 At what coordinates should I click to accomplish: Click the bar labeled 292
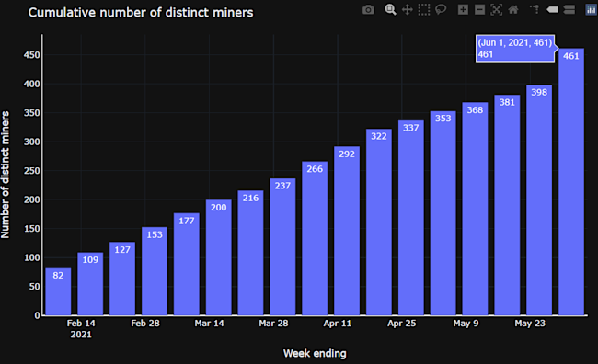pyautogui.click(x=347, y=231)
